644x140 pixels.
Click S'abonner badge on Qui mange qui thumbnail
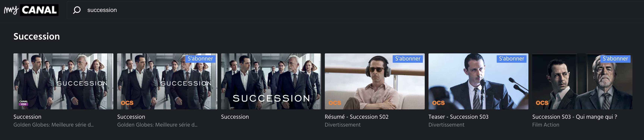click(615, 59)
